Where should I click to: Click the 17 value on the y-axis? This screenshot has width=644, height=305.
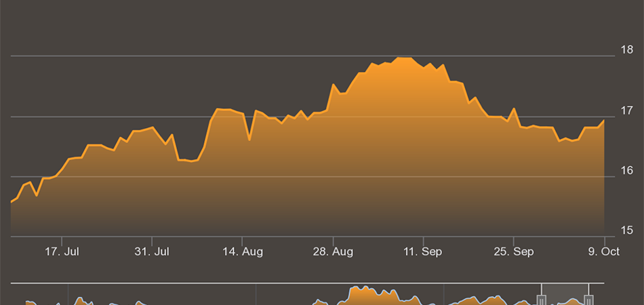(x=627, y=110)
